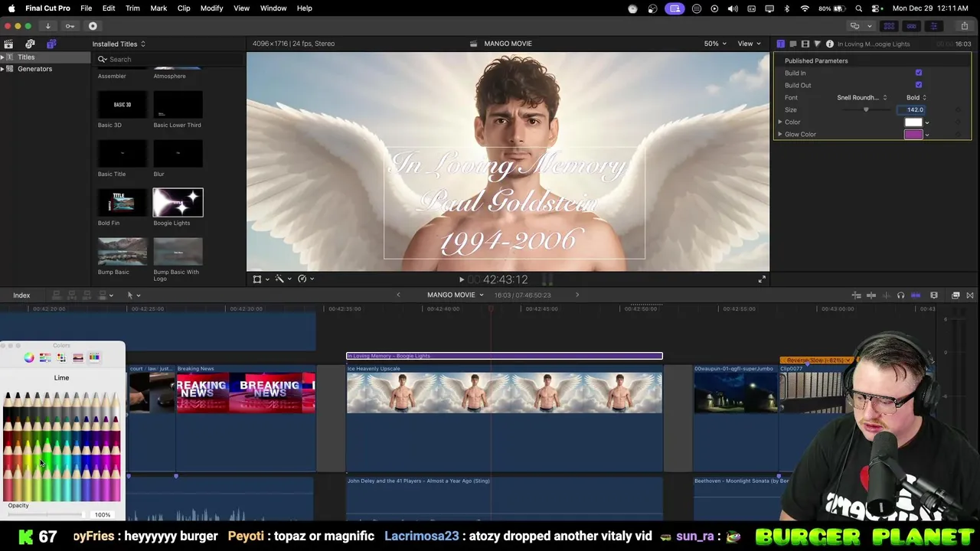Click the white Color swatch
This screenshot has width=980, height=551.
(913, 122)
